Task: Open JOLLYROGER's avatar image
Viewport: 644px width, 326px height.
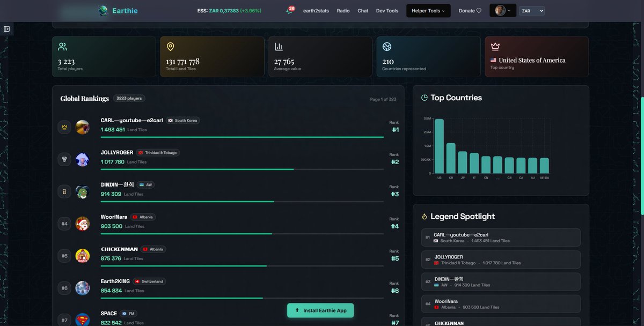Action: (83, 159)
